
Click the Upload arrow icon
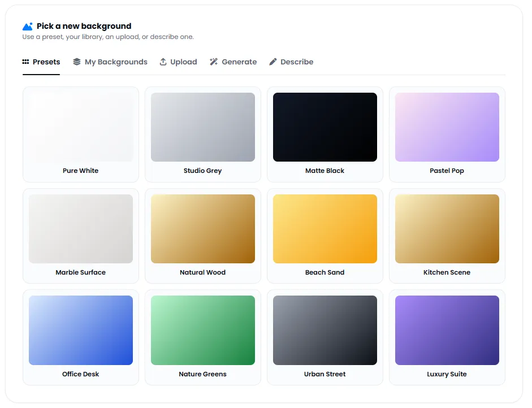coord(163,62)
